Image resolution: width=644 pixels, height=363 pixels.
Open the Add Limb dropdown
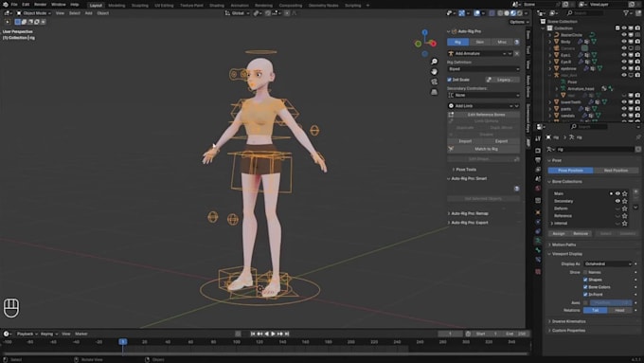tap(483, 106)
